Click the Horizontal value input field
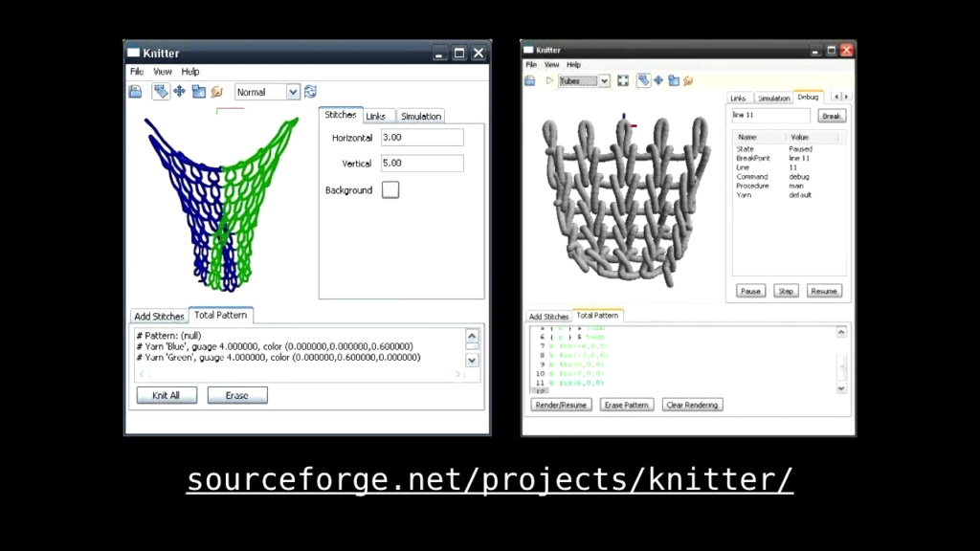The width and height of the screenshot is (980, 551). [x=422, y=138]
